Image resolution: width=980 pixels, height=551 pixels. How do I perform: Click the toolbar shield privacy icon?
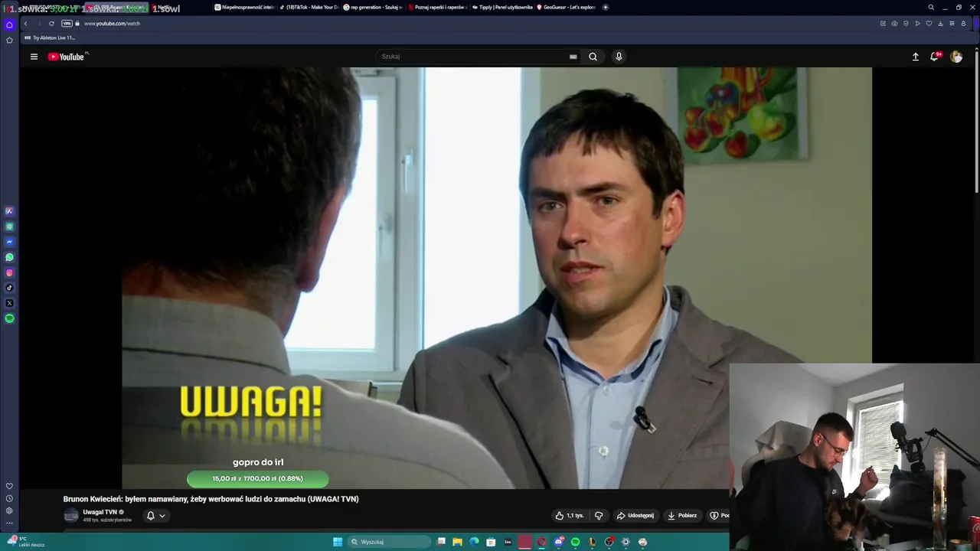[x=906, y=24]
